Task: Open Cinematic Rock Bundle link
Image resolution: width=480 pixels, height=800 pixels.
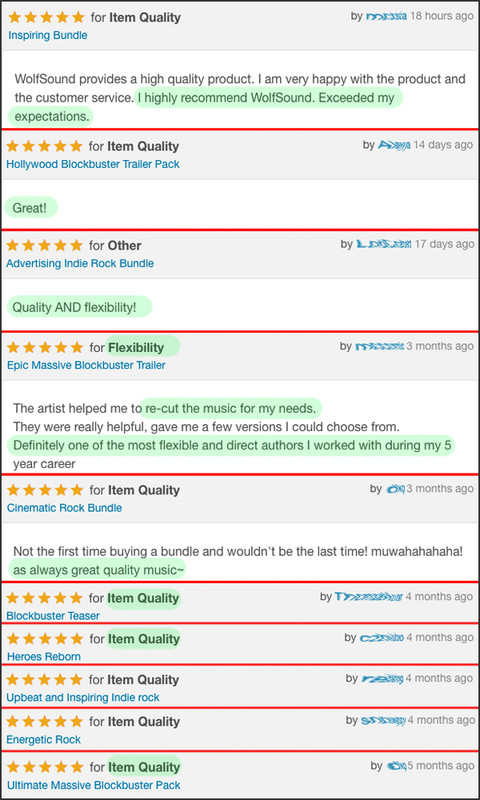Action: pyautogui.click(x=64, y=508)
